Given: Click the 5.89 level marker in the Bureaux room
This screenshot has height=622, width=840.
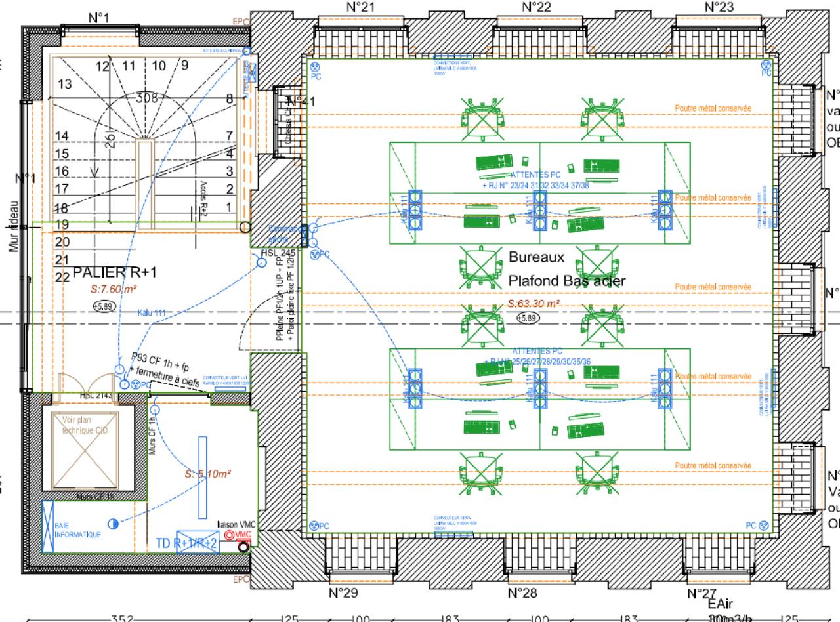Looking at the screenshot, I should pyautogui.click(x=528, y=318).
